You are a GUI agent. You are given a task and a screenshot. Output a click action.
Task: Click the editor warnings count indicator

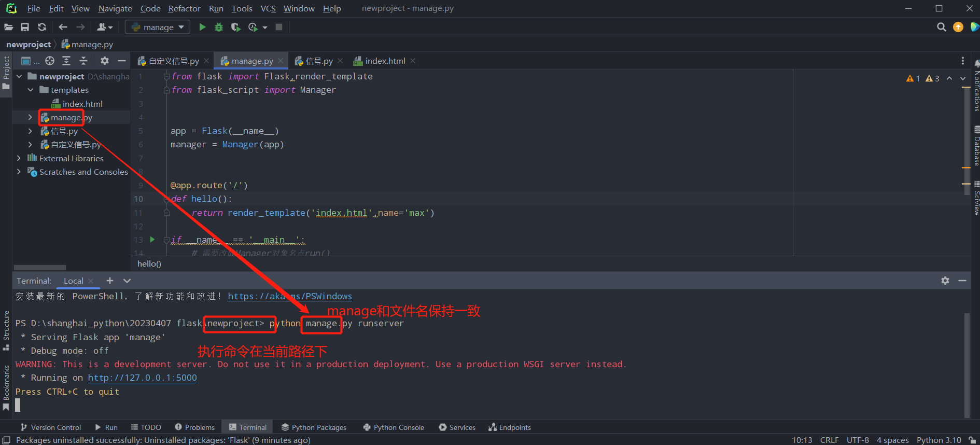pyautogui.click(x=923, y=78)
